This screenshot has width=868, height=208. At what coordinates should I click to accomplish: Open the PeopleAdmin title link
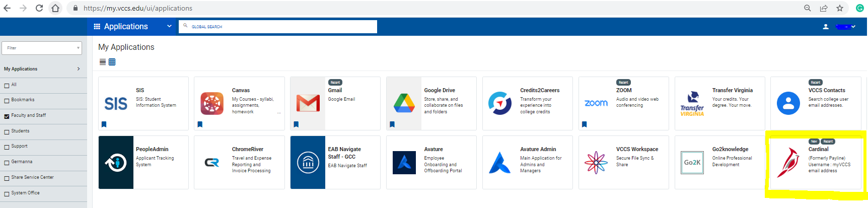pyautogui.click(x=152, y=150)
